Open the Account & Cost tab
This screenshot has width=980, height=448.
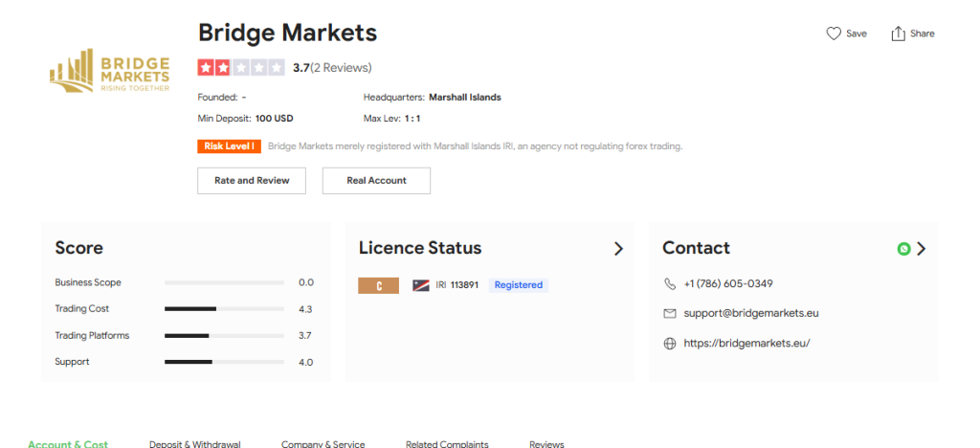click(68, 443)
